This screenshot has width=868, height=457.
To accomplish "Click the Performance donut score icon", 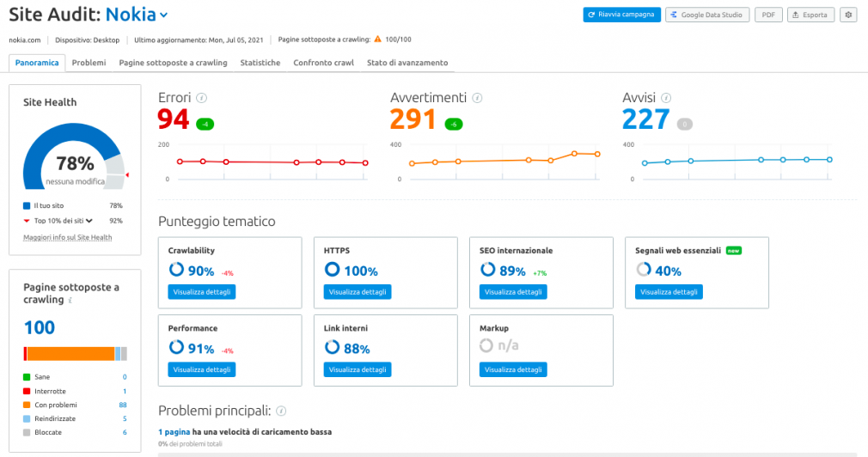I will (176, 347).
